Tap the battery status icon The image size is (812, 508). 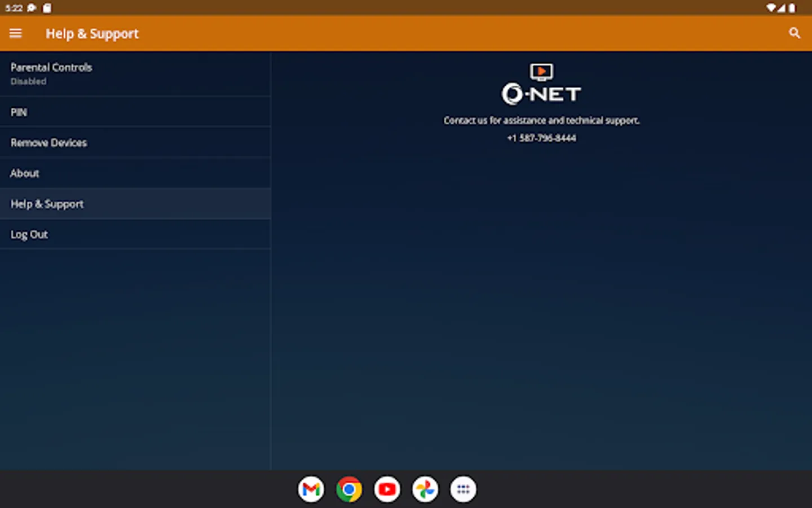pyautogui.click(x=792, y=8)
